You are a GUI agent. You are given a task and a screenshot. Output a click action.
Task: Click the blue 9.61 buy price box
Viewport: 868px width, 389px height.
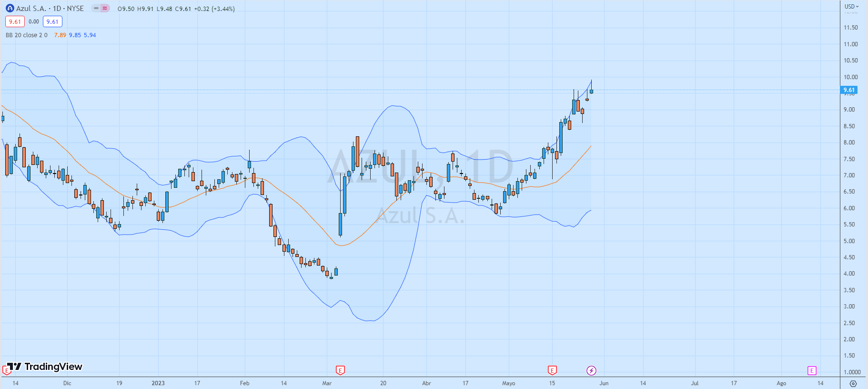click(x=52, y=21)
